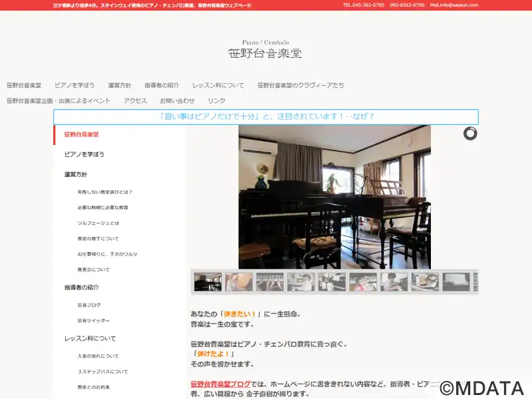The width and height of the screenshot is (532, 399).
Task: Select 運営方針 in the left sidebar
Action: (x=76, y=174)
